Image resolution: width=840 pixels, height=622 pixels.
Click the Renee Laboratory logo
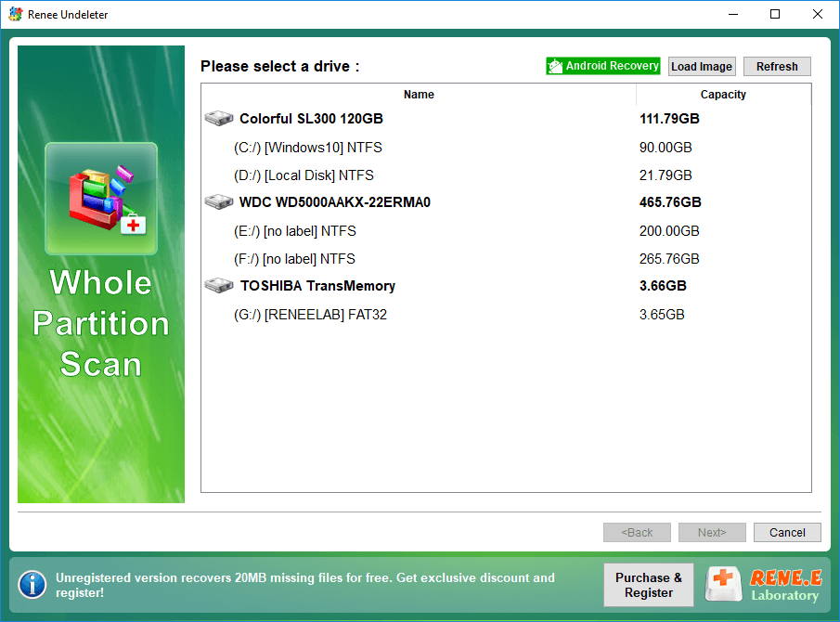click(763, 585)
